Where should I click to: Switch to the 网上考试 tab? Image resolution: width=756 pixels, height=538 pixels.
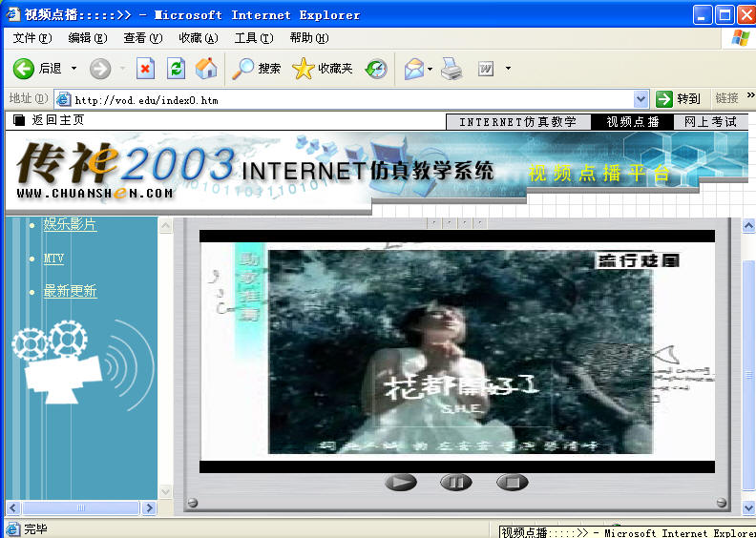tap(710, 122)
